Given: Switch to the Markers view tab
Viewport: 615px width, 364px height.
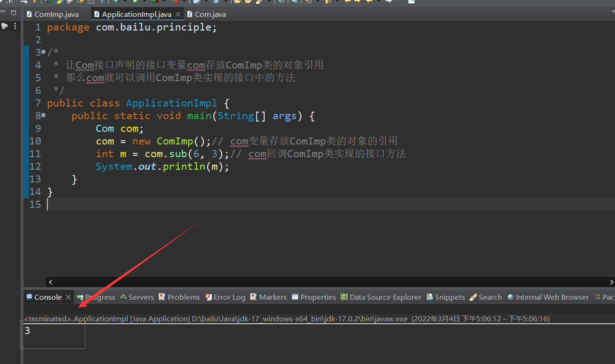Looking at the screenshot, I should coord(268,297).
